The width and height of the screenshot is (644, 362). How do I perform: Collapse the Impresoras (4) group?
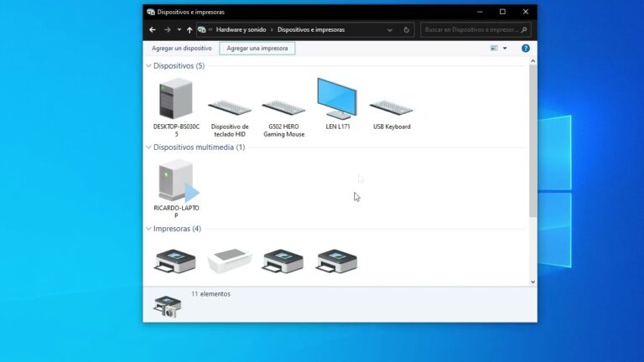pyautogui.click(x=149, y=229)
